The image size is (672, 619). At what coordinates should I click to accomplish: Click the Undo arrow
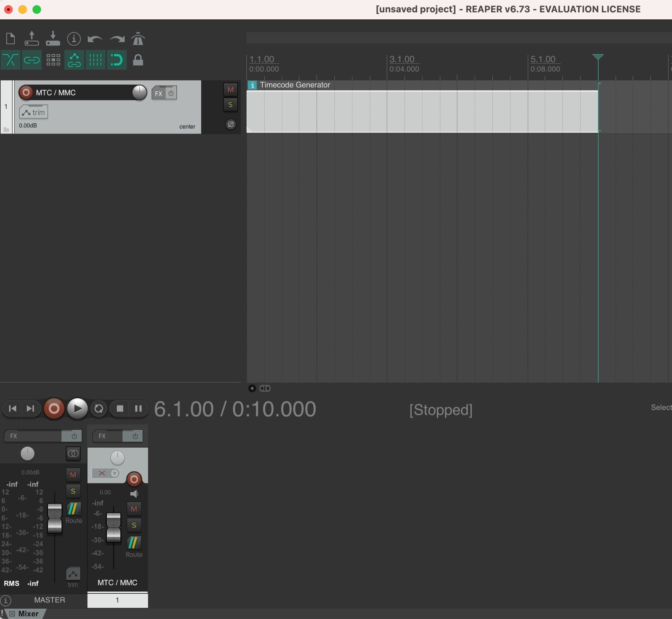point(95,39)
